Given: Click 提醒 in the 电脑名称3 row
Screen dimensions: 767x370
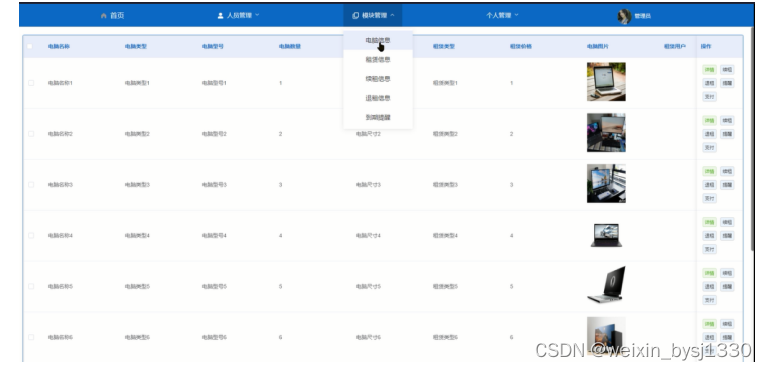Looking at the screenshot, I should click(727, 185).
